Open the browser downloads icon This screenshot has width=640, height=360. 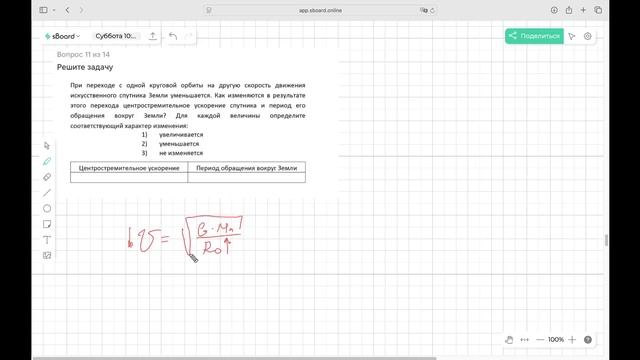tap(554, 10)
